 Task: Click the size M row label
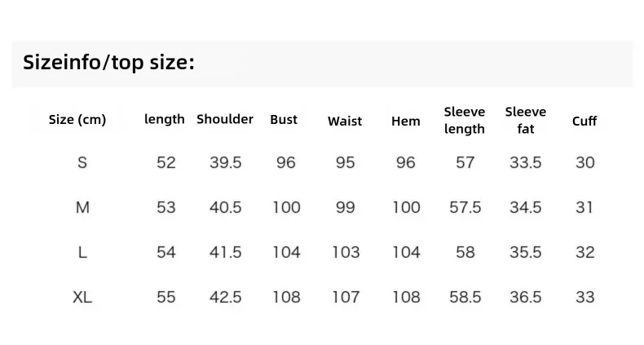pyautogui.click(x=82, y=207)
